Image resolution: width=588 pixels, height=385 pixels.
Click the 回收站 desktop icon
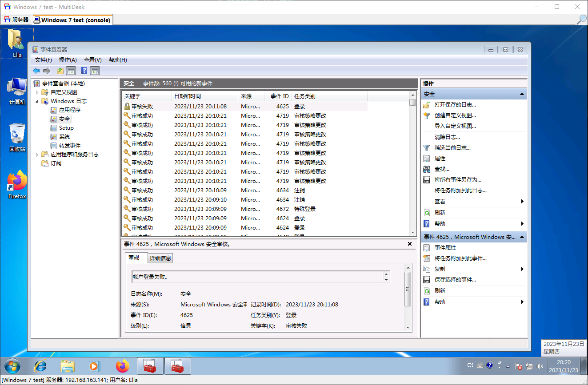pos(17,138)
